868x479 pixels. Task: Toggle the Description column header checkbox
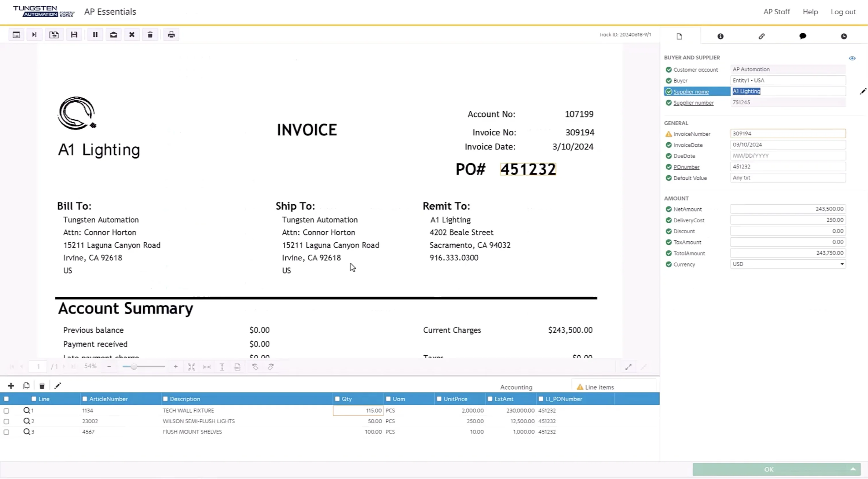165,399
